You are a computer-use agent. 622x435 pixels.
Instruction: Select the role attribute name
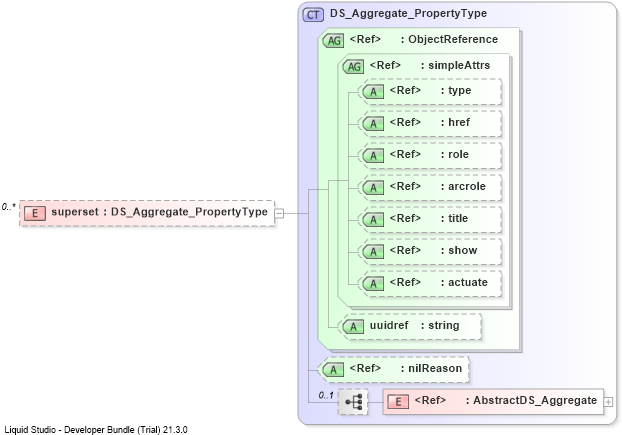pos(458,154)
